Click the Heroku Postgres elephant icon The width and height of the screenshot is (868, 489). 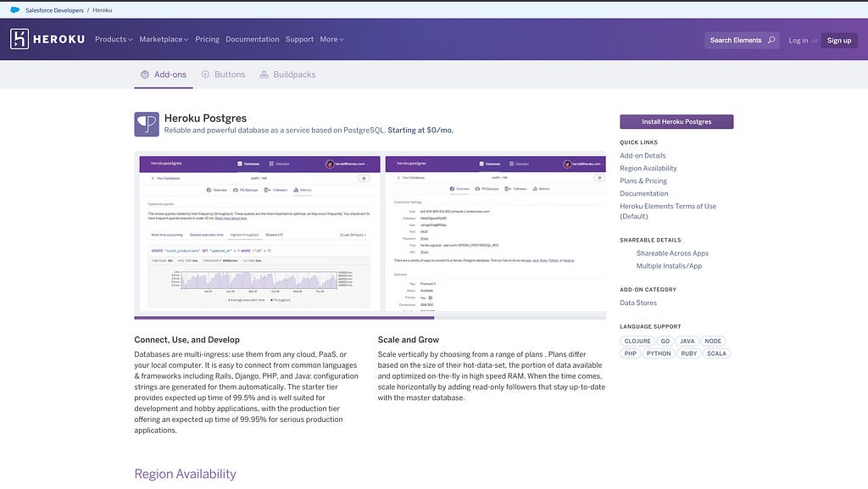click(x=147, y=124)
